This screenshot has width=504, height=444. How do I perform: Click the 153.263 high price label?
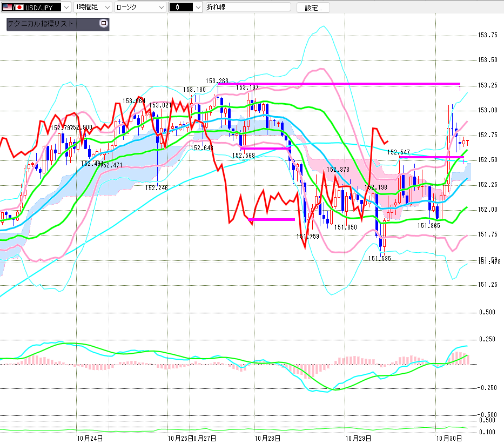216,81
